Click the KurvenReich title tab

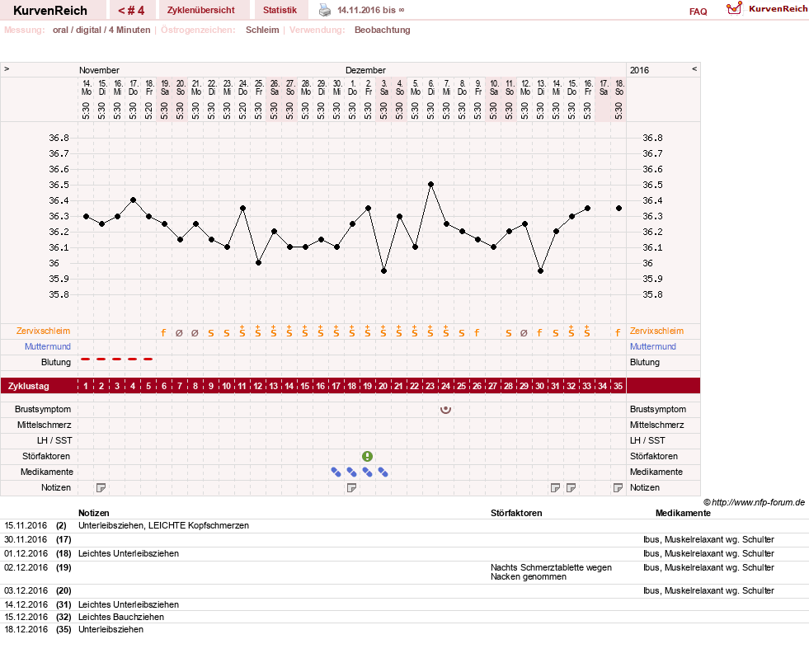[50, 11]
